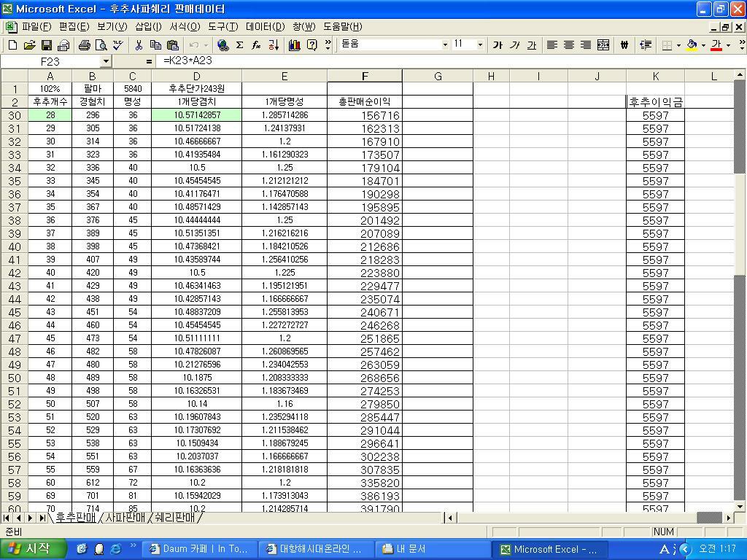Click the Save icon in the toolbar

46,45
